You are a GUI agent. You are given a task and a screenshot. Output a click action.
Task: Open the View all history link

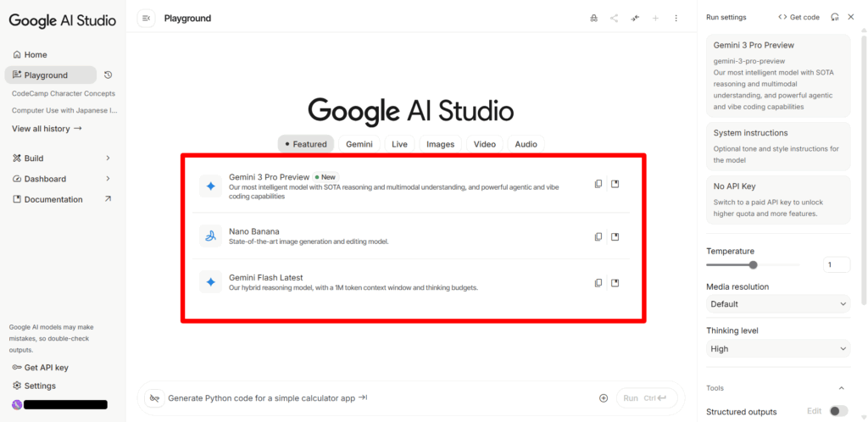tap(47, 129)
